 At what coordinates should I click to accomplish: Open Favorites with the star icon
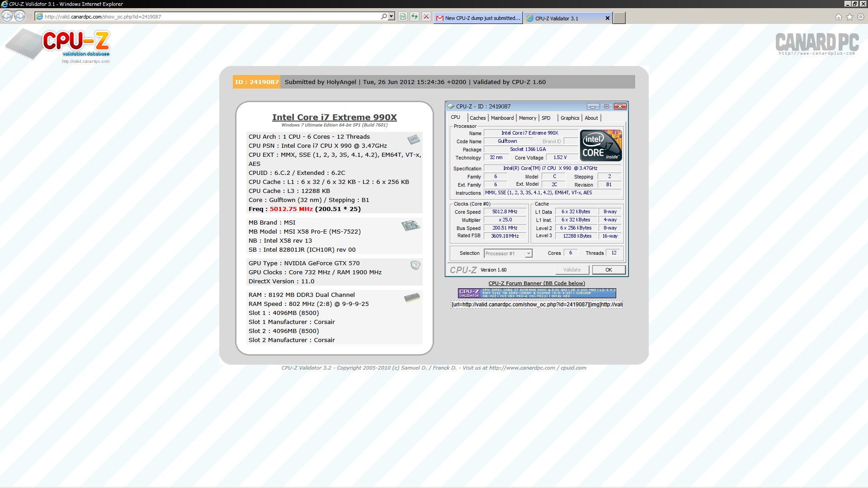pos(849,17)
